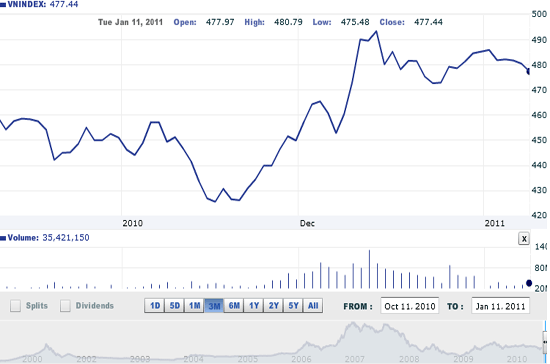This screenshot has width=550, height=364.
Task: Click the VNINDEX legend label
Action: pos(27,5)
